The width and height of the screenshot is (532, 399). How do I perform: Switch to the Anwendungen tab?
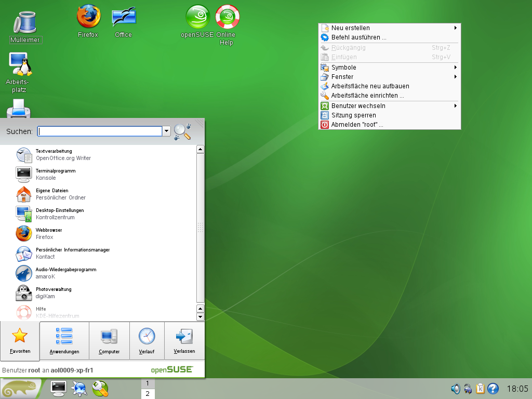point(64,341)
